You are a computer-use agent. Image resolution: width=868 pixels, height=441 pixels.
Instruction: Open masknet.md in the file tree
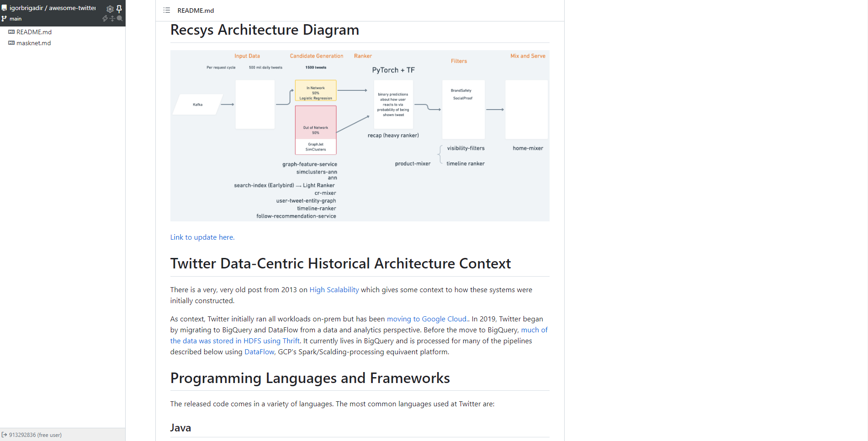(34, 43)
